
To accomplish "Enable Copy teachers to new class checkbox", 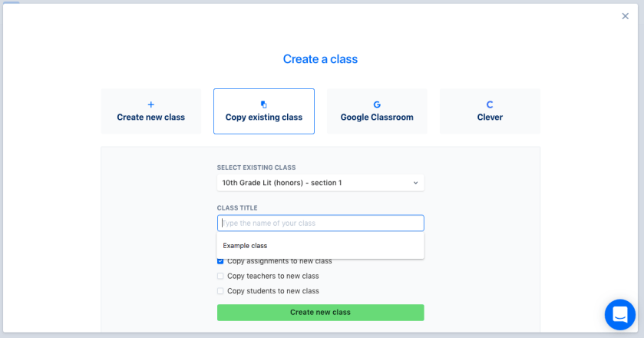I will click(x=220, y=276).
